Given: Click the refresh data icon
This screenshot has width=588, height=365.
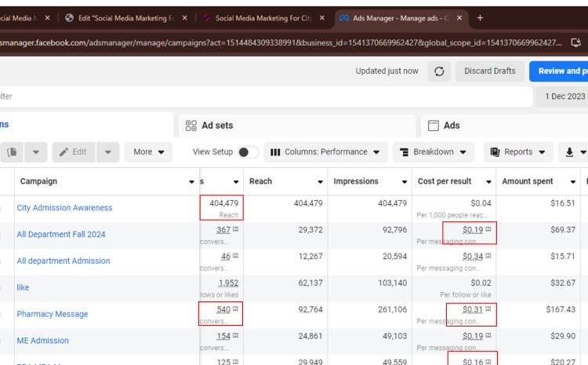Looking at the screenshot, I should coord(439,71).
